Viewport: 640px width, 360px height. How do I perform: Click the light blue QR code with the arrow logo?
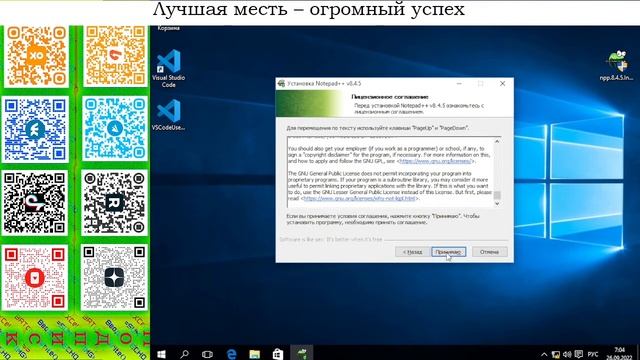pos(115,129)
